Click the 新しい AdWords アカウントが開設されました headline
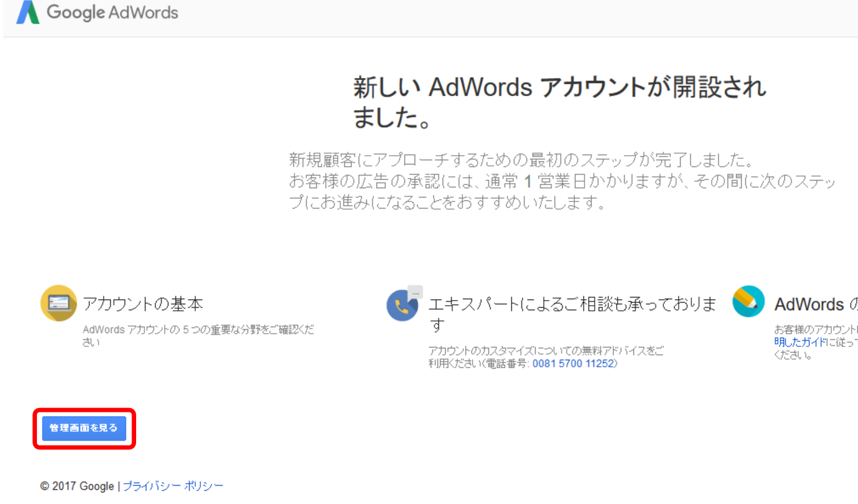 click(560, 102)
